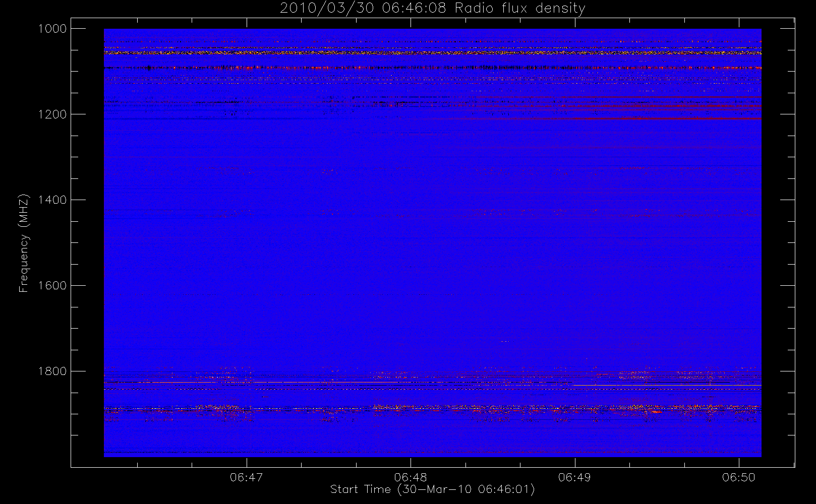Select the "Frequency (MHZ)" axis label

24,243
